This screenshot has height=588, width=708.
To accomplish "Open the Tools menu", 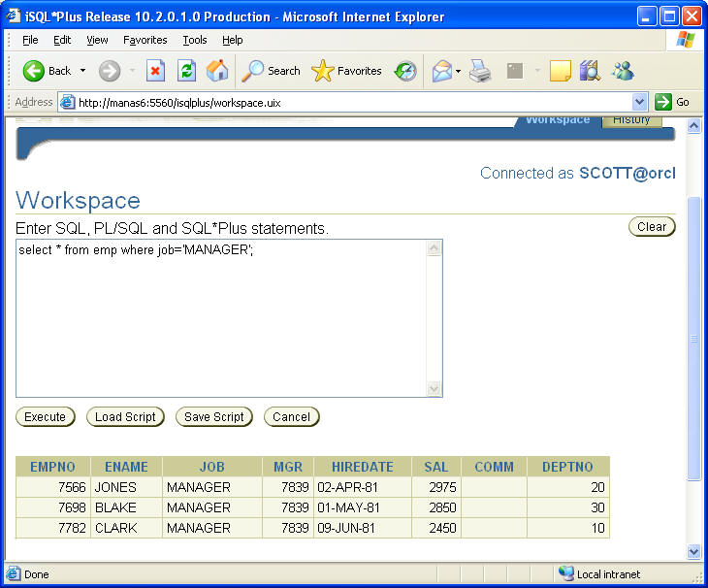I will 195,40.
